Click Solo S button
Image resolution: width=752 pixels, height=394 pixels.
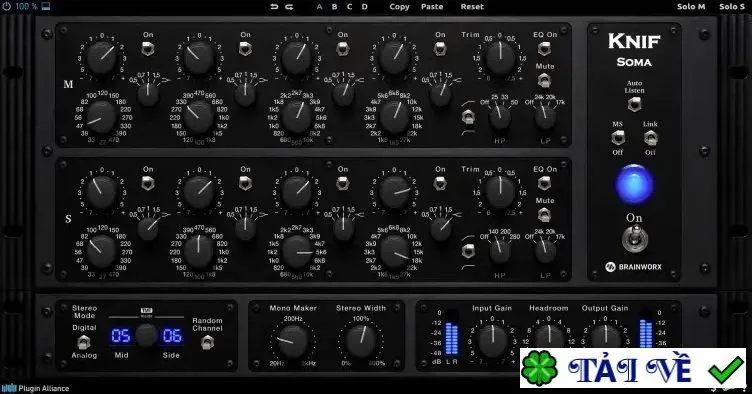732,6
